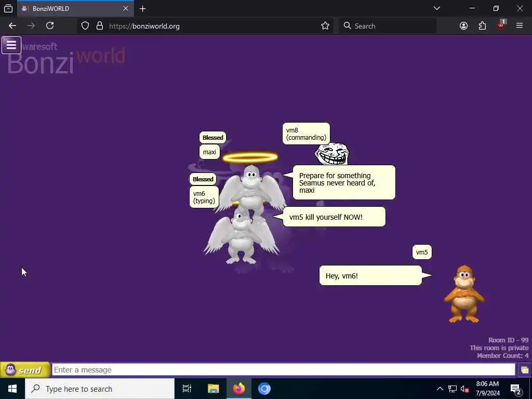Open tracking protection shield info
Viewport: 532px width, 399px height.
[x=85, y=26]
